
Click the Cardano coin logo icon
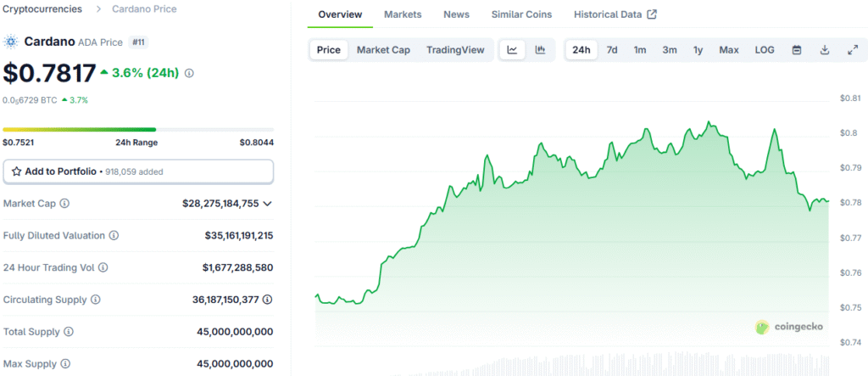10,42
